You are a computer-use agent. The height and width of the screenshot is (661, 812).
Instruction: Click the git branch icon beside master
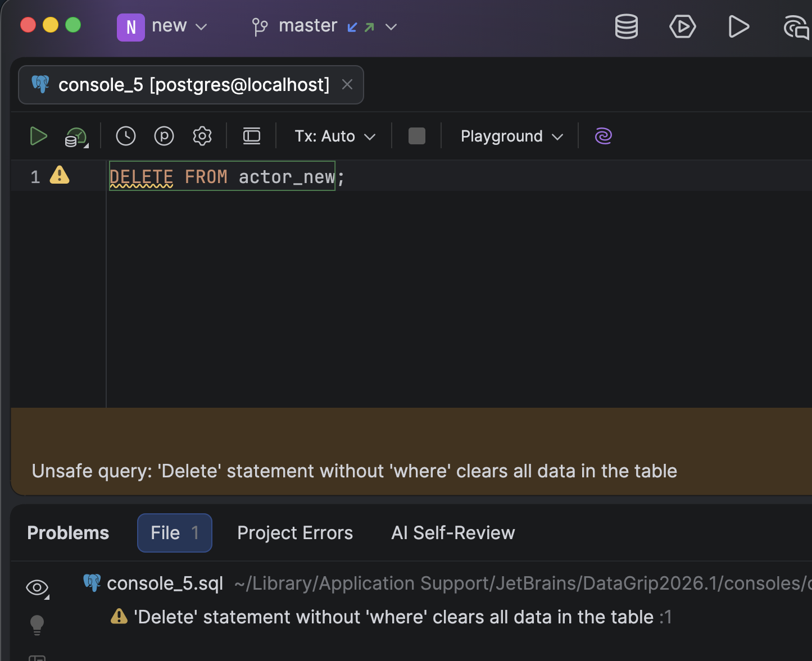point(260,26)
